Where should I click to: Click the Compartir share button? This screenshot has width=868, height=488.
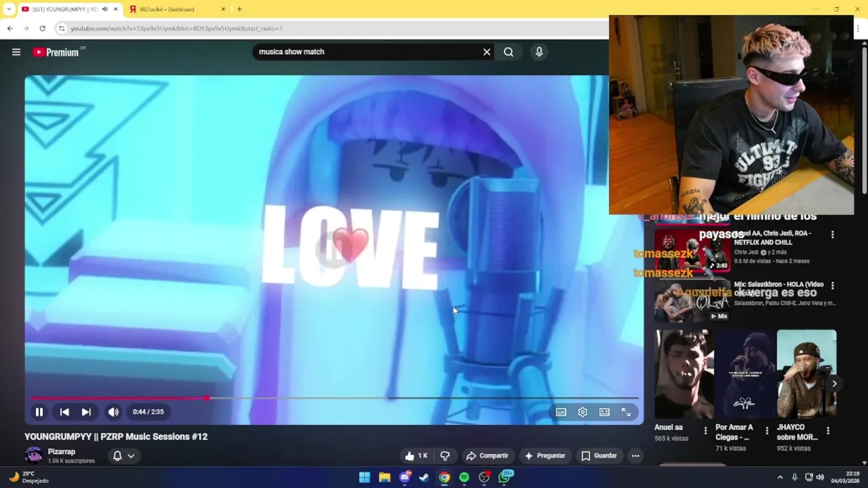487,455
